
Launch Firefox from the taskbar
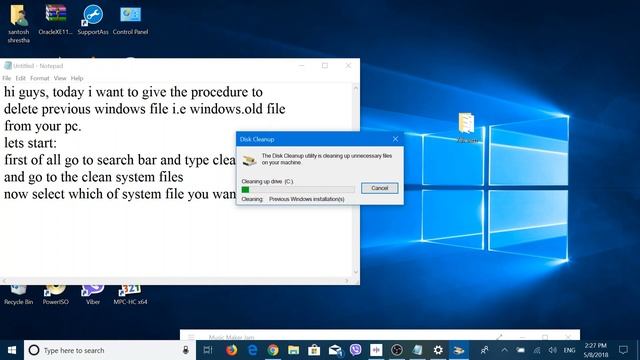click(x=231, y=350)
